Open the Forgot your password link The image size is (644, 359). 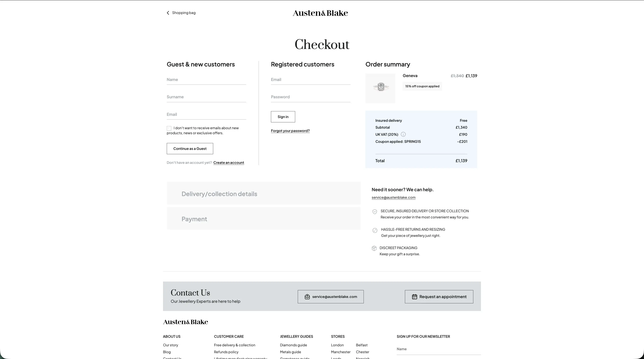(290, 131)
